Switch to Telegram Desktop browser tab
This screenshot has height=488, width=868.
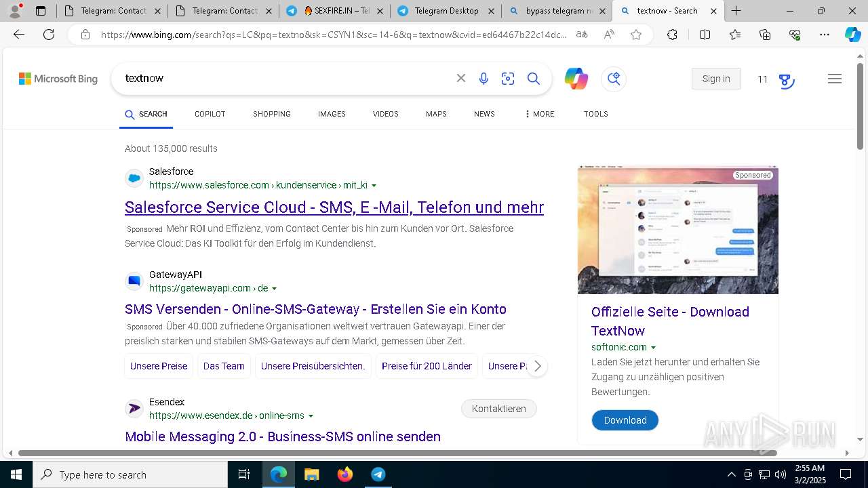coord(446,11)
